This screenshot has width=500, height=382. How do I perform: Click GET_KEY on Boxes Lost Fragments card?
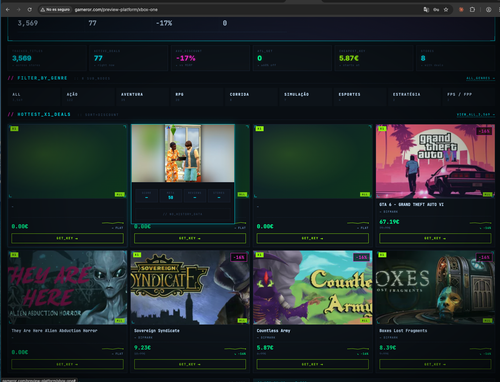pyautogui.click(x=435, y=364)
